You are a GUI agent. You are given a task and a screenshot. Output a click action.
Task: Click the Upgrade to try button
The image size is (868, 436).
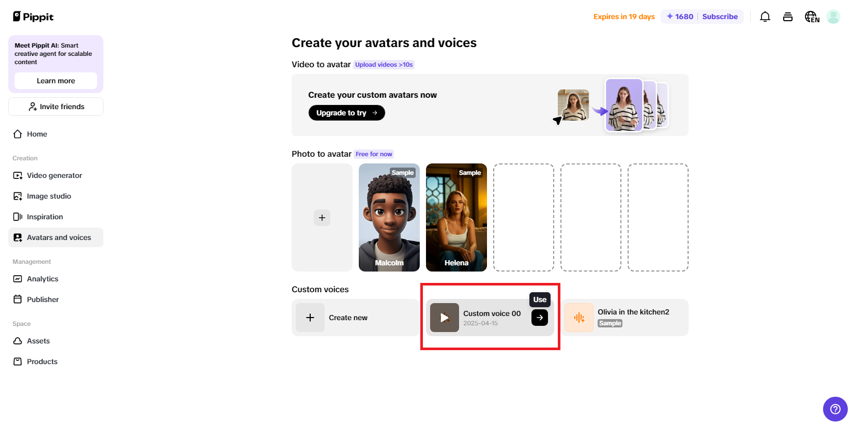click(x=347, y=113)
